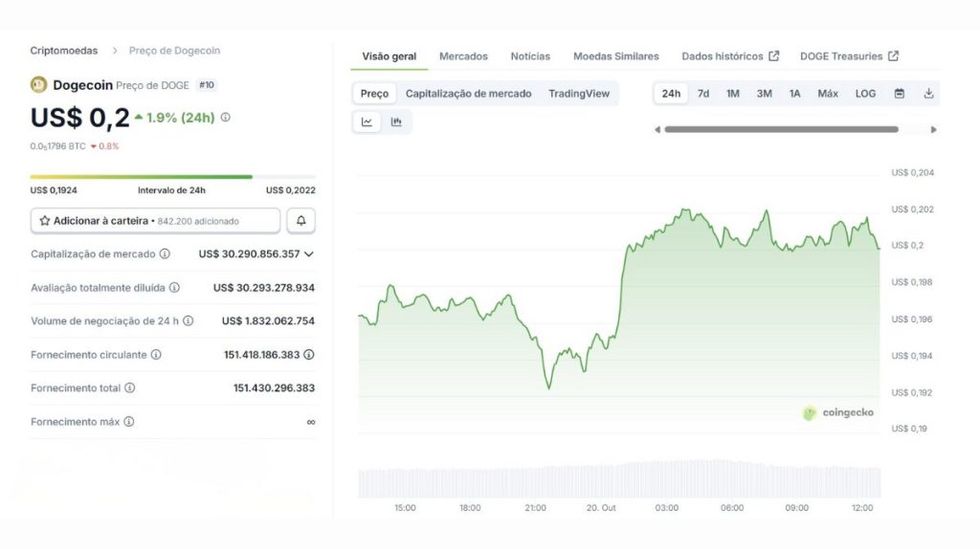Click the US$ 0,204 axis label
Screen dimensions: 980x549
pyautogui.click(x=912, y=172)
